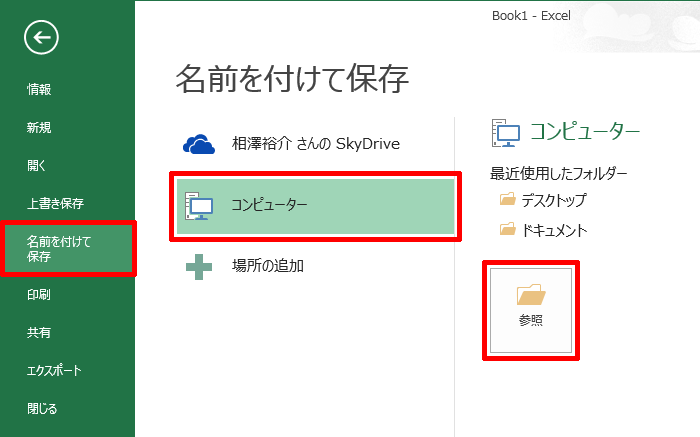Open the 開く menu entry

[x=36, y=166]
